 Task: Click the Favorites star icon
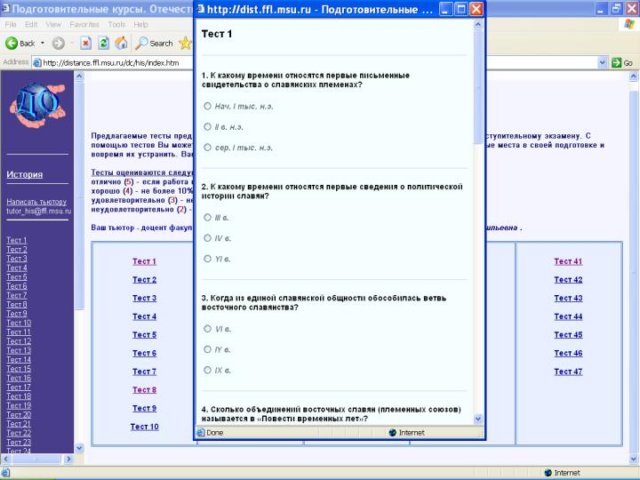[186, 43]
